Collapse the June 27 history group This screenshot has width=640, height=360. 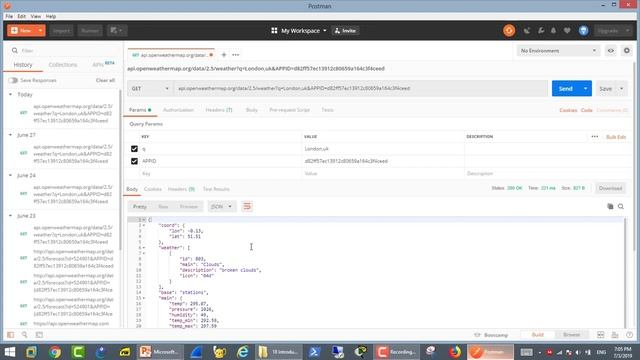click(x=11, y=135)
